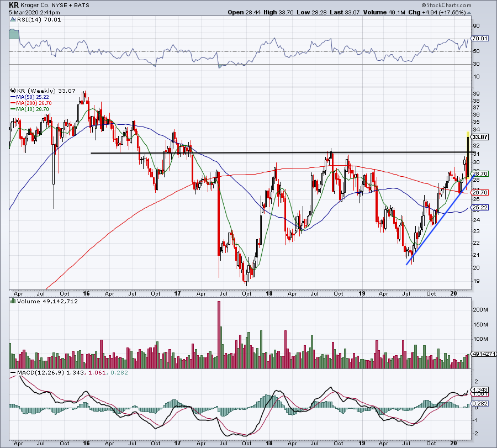The height and width of the screenshot is (448, 497).
Task: Click the 1.343 MACD axis tag
Action: (480, 389)
